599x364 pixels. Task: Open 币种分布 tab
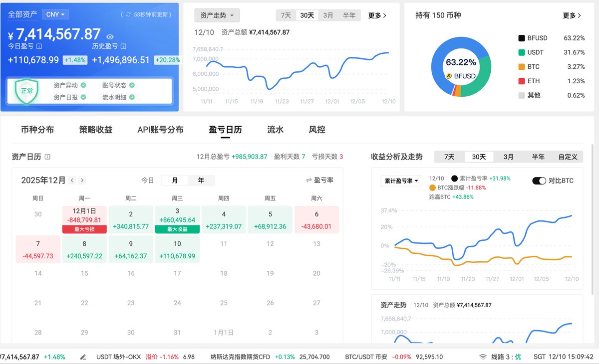tap(37, 130)
